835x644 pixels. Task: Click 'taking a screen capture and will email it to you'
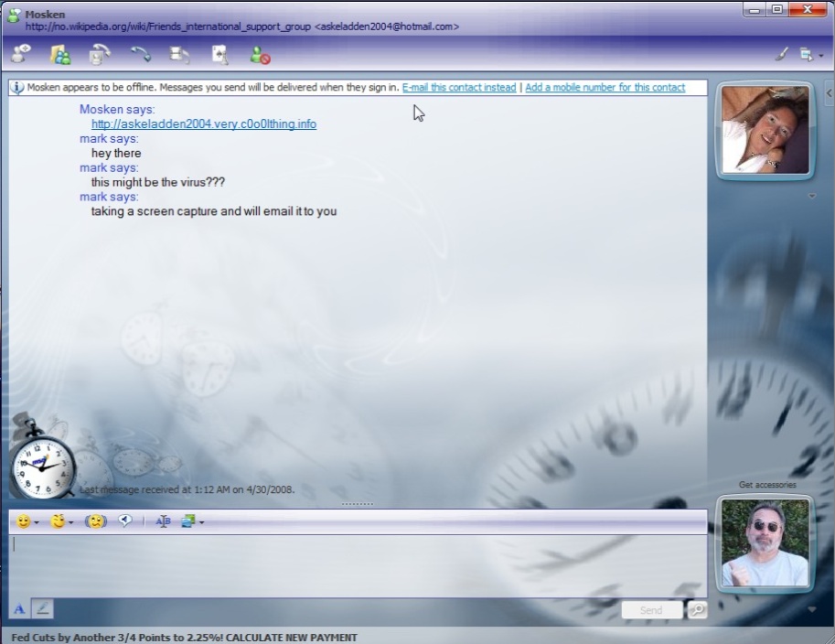213,211
